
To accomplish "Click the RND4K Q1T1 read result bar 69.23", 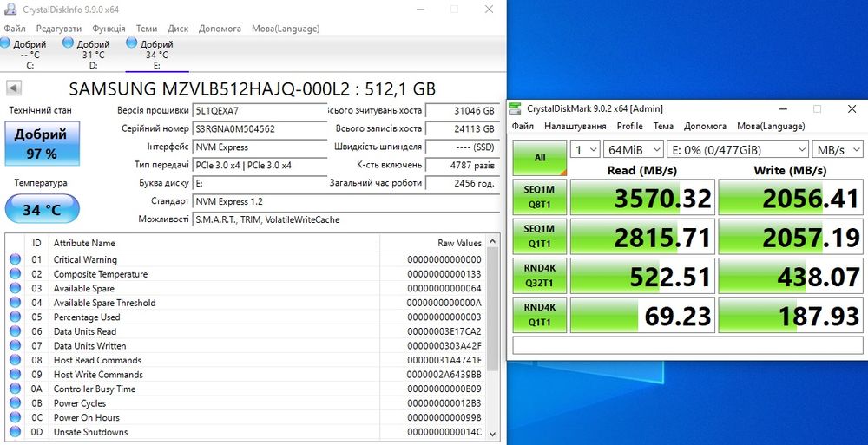I will click(x=642, y=315).
